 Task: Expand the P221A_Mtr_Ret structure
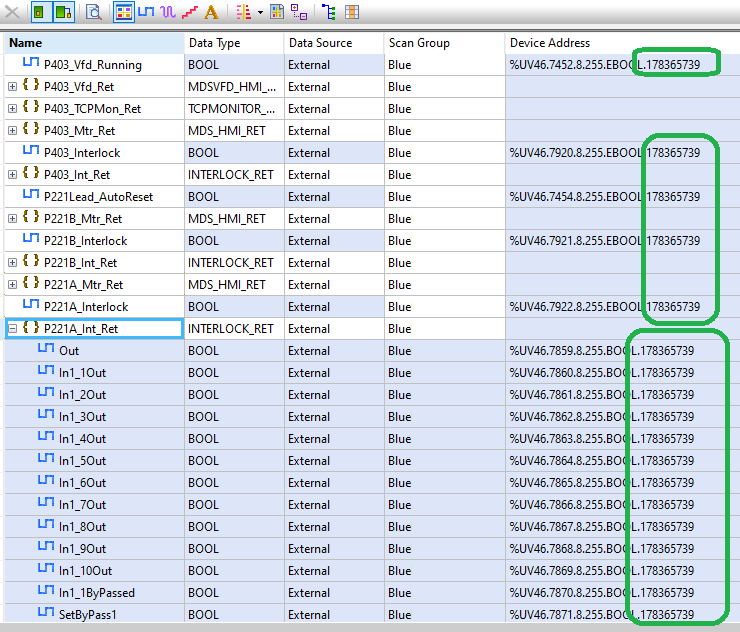pos(13,285)
